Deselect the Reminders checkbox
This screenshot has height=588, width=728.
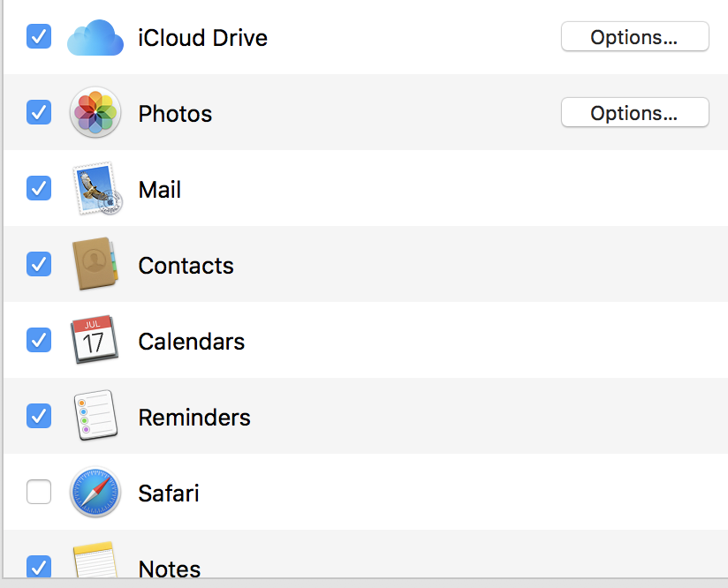point(39,416)
